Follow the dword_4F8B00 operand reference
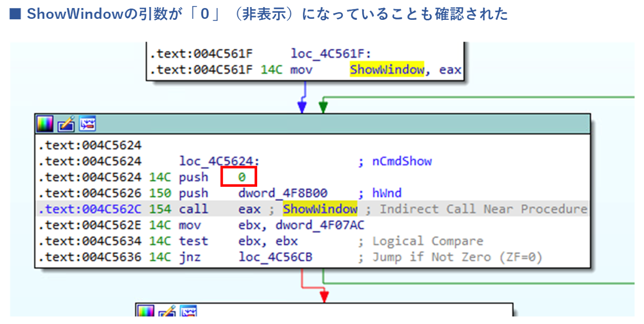Image resolution: width=644 pixels, height=324 pixels. 283,193
